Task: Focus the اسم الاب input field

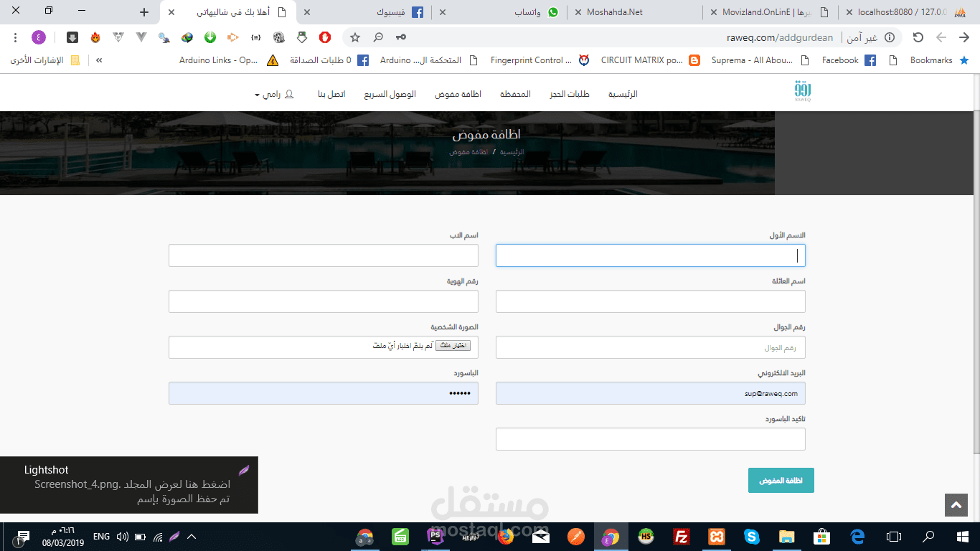Action: pos(324,255)
